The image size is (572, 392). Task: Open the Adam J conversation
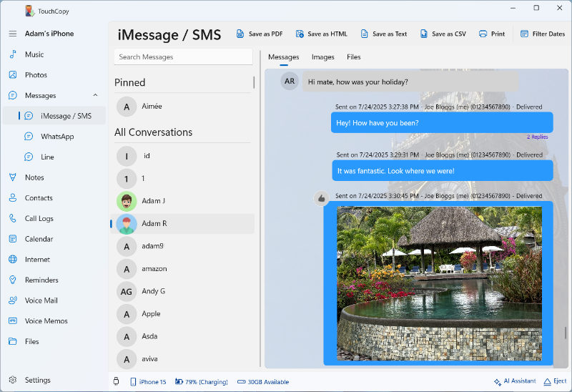point(182,201)
